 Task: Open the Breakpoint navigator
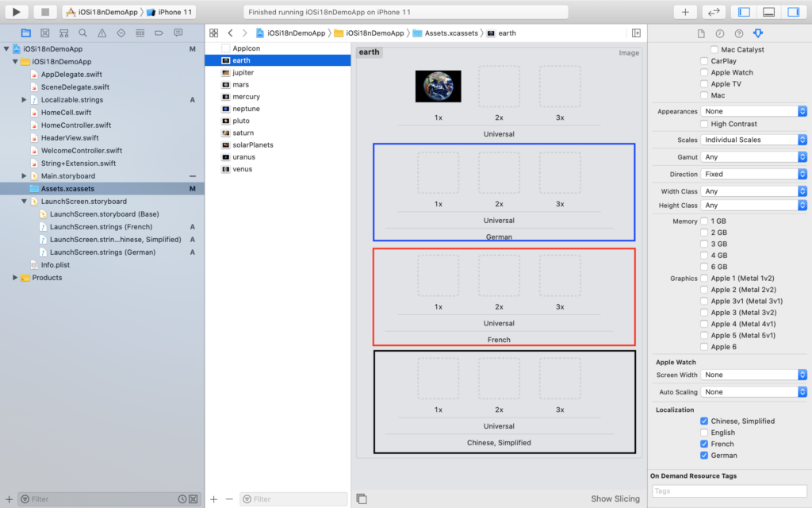tap(159, 33)
